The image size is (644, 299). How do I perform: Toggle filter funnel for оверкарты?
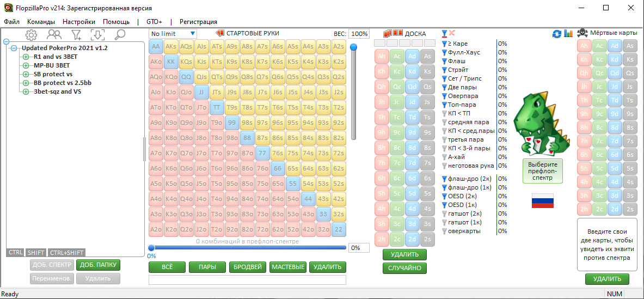click(444, 231)
